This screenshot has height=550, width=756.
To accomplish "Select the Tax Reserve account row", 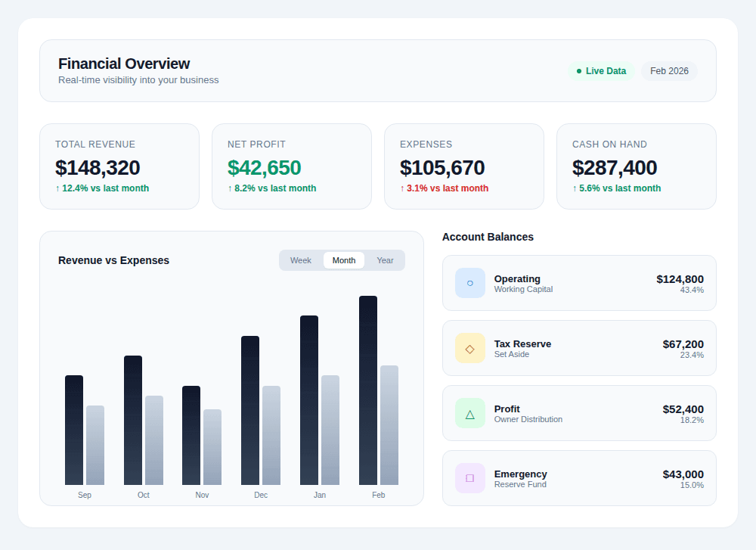I will tap(580, 348).
